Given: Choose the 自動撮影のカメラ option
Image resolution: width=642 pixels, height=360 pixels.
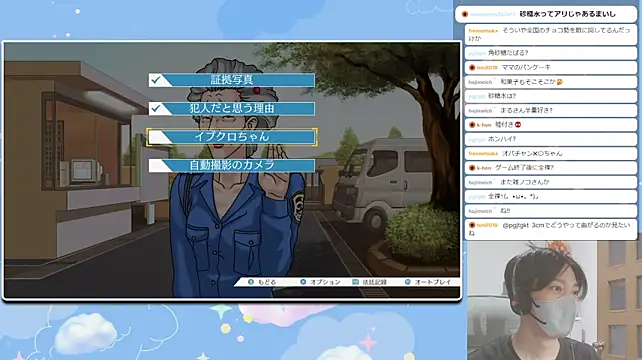Looking at the screenshot, I should pyautogui.click(x=232, y=165).
